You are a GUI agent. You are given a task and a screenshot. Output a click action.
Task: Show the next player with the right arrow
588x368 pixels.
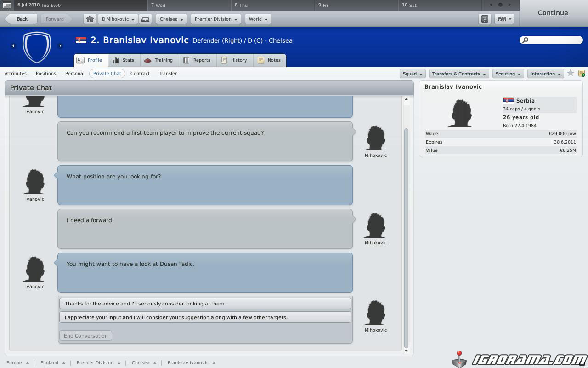click(60, 46)
